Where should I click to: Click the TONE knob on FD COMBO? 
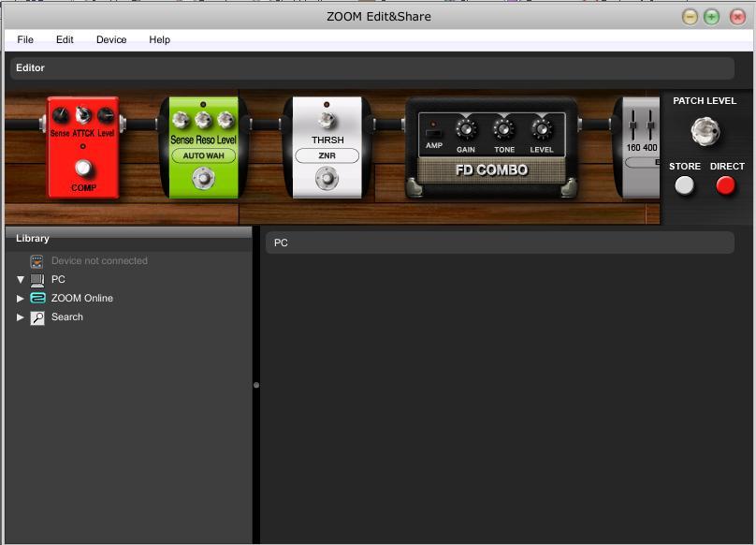(504, 129)
